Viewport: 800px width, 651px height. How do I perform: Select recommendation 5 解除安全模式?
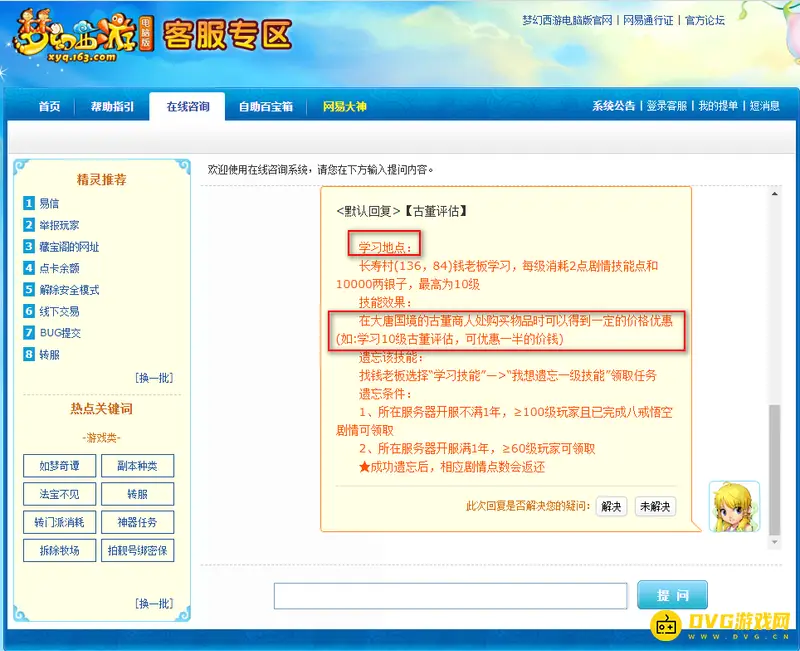(x=69, y=290)
